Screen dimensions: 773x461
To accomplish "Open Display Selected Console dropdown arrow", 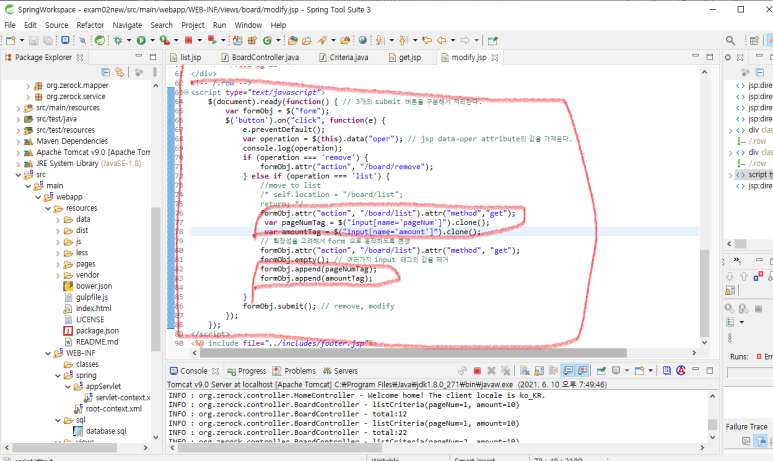I will (627, 371).
